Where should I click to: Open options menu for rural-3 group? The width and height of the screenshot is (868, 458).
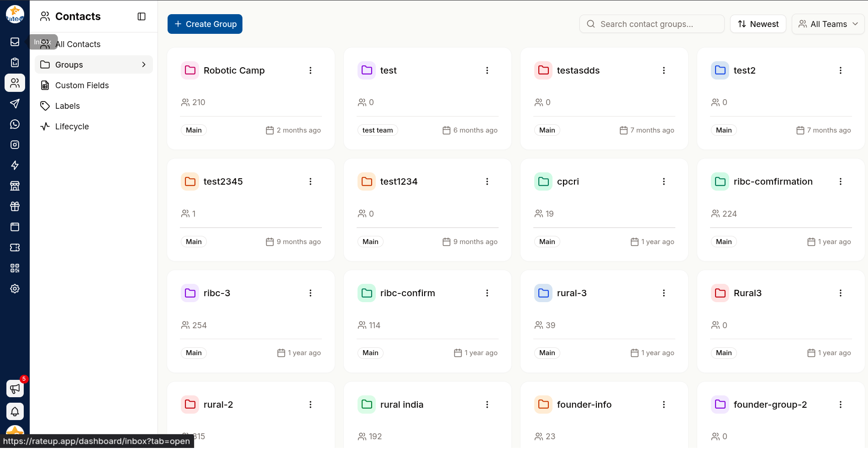(664, 293)
